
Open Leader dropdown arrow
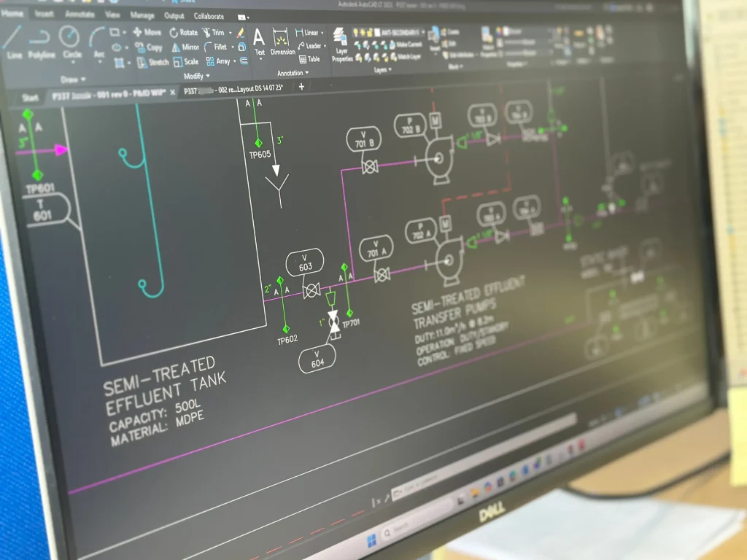(325, 46)
